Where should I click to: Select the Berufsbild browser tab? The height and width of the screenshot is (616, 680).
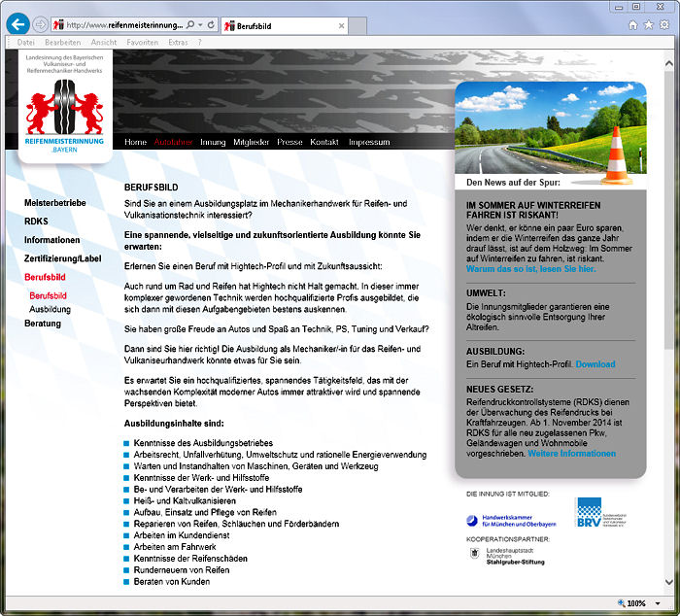284,26
